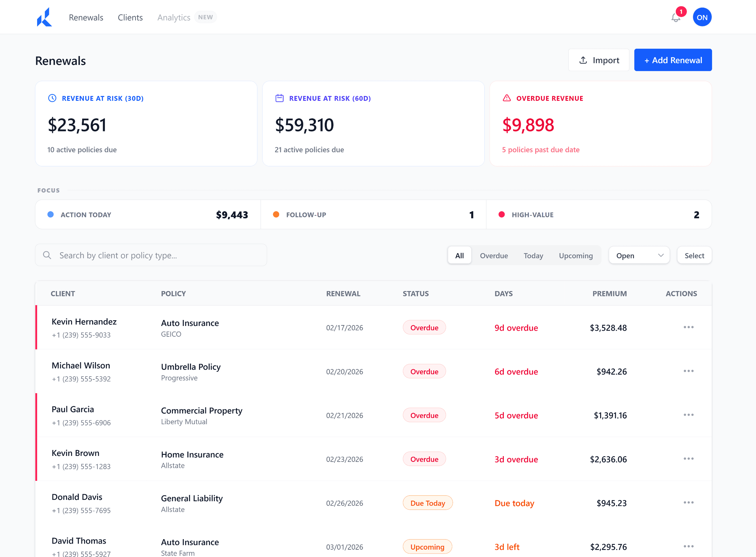Open the notification bell with unread alert
This screenshot has width=756, height=557.
coord(676,18)
